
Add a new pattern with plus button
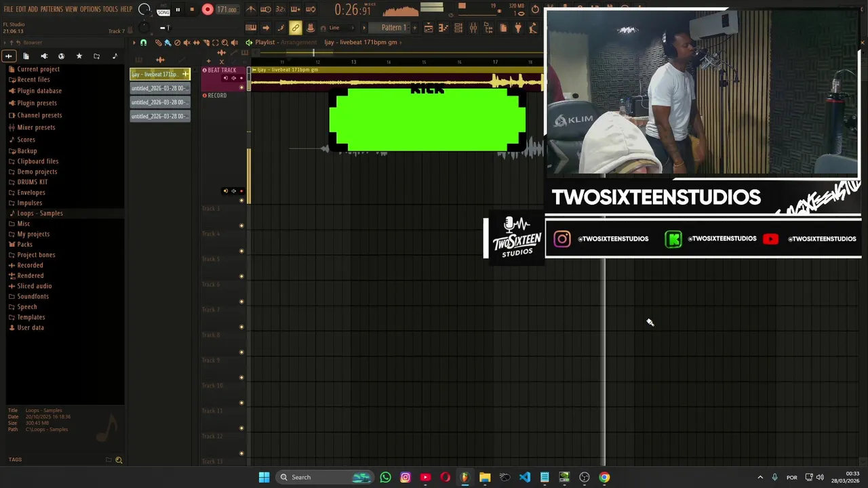pyautogui.click(x=414, y=28)
